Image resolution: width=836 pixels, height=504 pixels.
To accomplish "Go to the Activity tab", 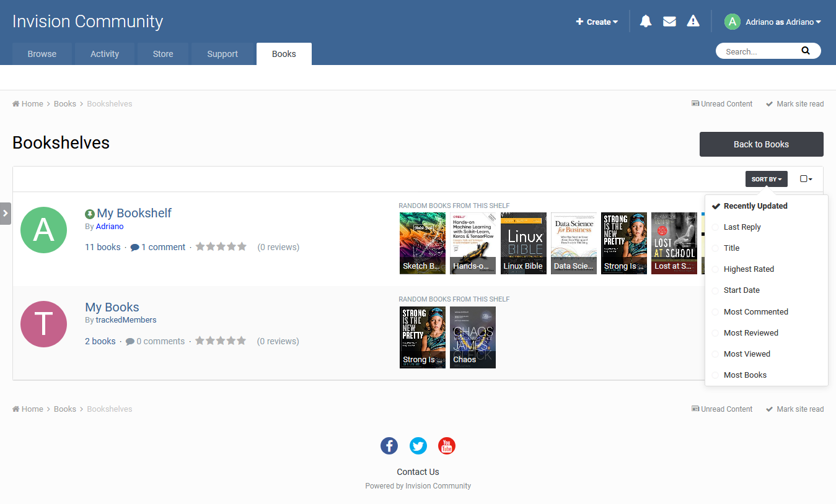I will tap(105, 54).
